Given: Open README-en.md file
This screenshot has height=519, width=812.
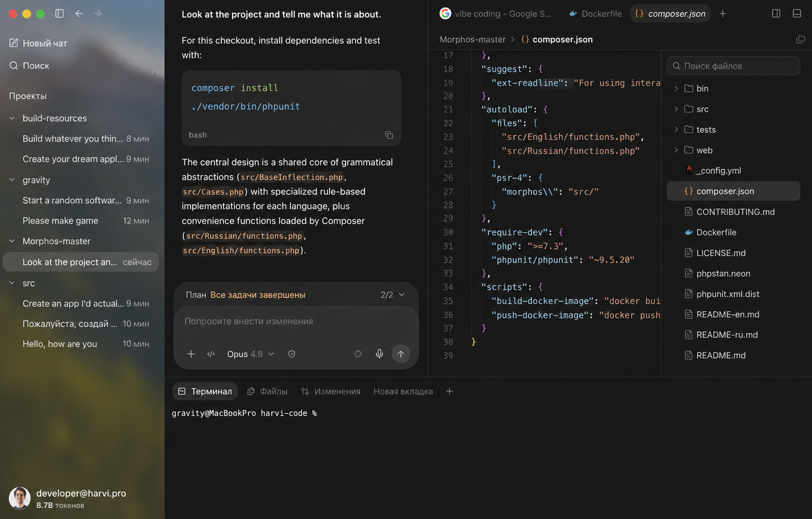Looking at the screenshot, I should (733, 314).
